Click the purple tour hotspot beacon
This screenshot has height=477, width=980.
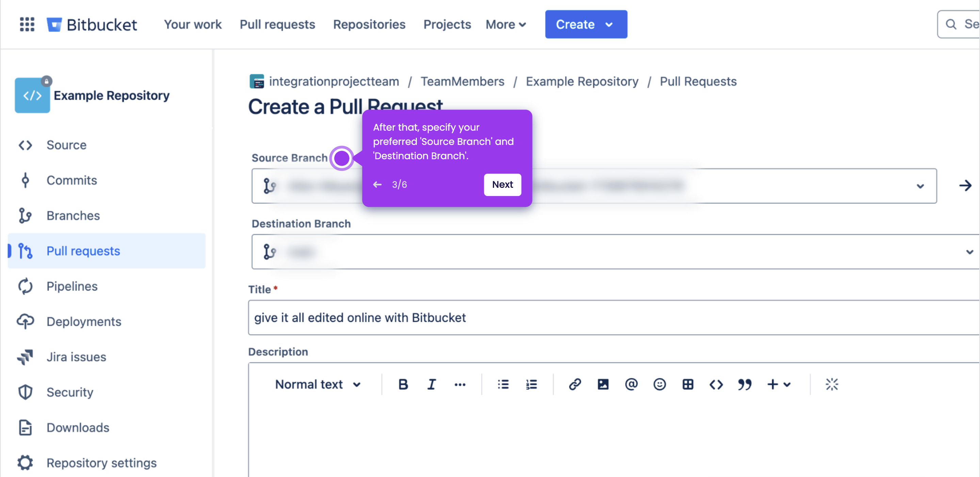pos(342,158)
